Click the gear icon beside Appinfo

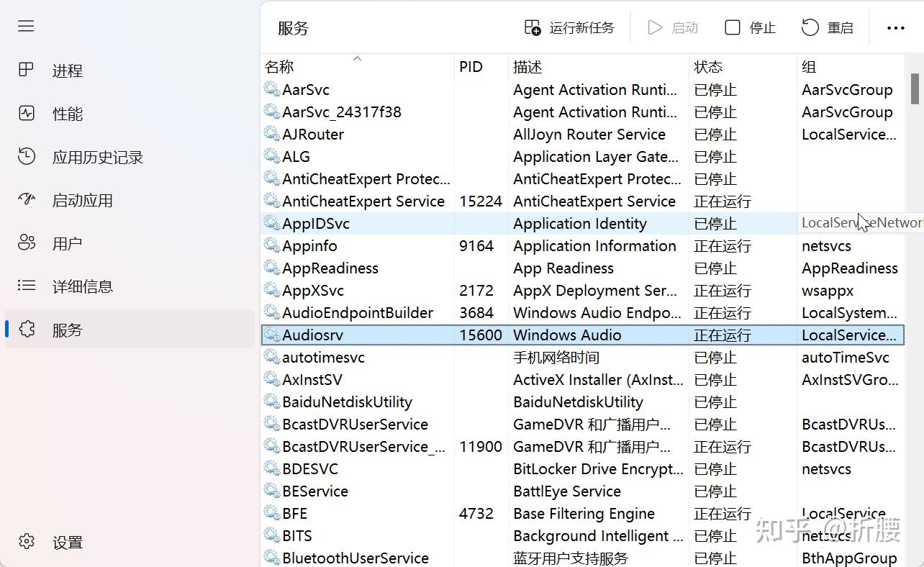click(x=271, y=245)
